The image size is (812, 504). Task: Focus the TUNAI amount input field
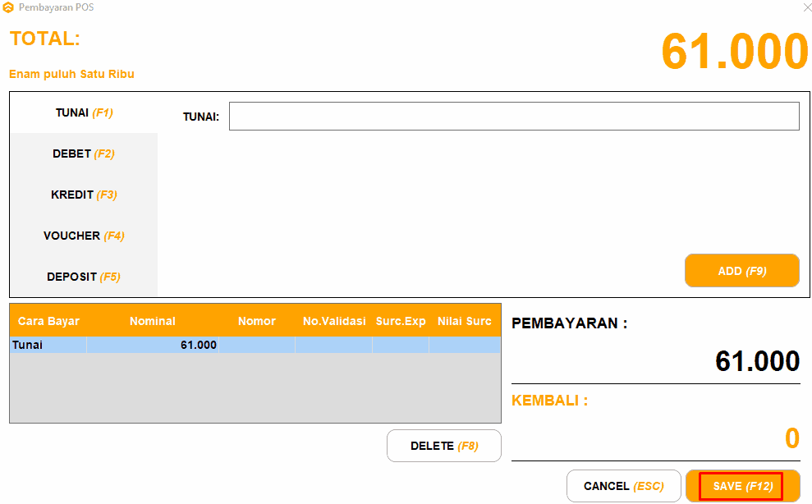coord(514,116)
